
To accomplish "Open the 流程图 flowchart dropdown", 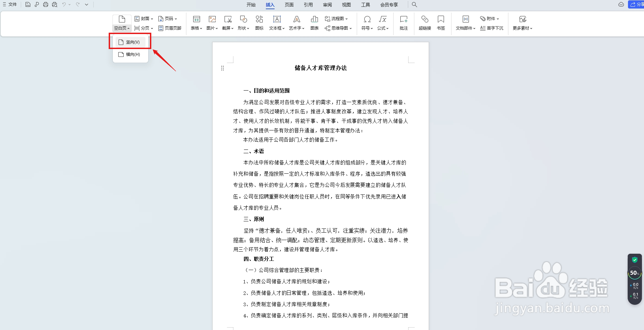I will pyautogui.click(x=336, y=19).
